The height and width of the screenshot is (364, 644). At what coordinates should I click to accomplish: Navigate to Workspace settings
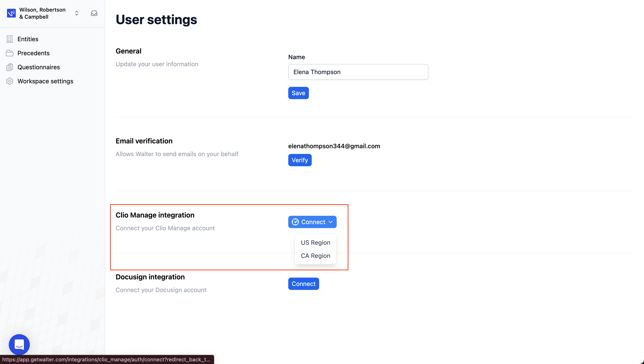(x=45, y=81)
